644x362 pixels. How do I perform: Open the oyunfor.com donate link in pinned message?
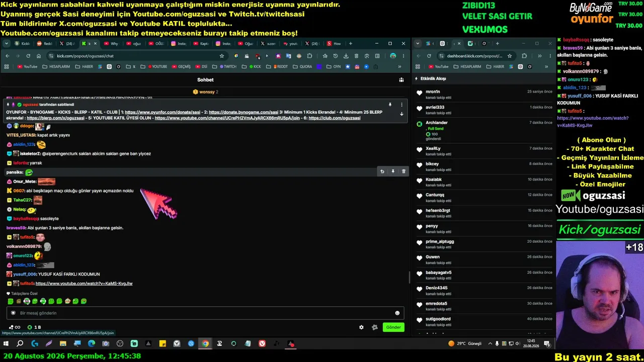point(163,112)
